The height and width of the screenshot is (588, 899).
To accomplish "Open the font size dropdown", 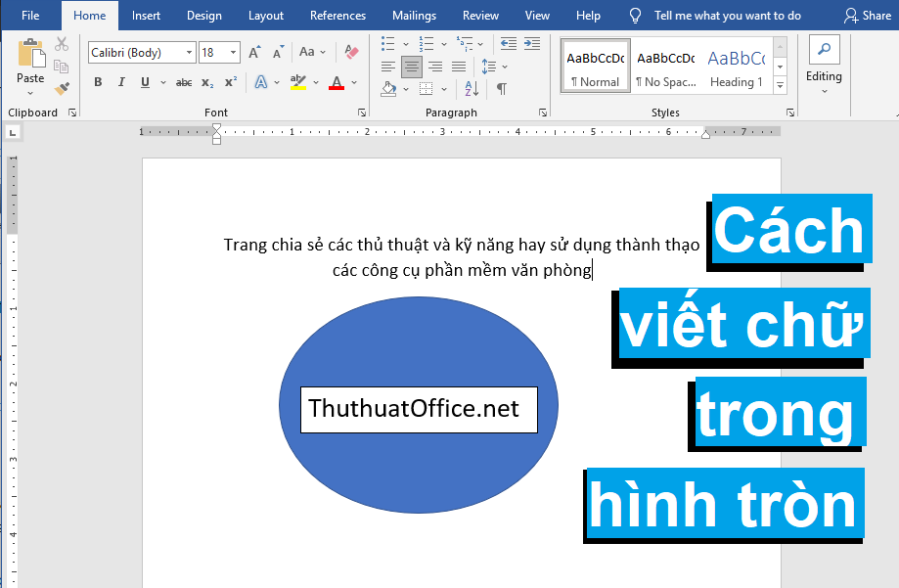I will tap(235, 51).
